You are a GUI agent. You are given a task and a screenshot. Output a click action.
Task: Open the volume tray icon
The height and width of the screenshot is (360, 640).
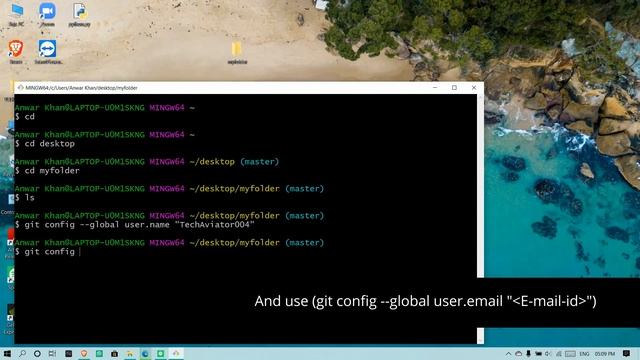548,353
